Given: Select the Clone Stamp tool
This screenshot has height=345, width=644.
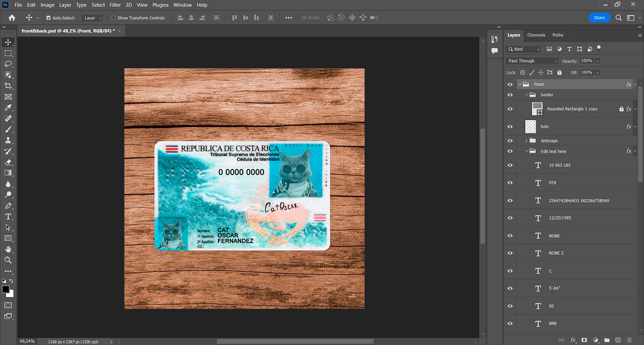Looking at the screenshot, I should (8, 140).
